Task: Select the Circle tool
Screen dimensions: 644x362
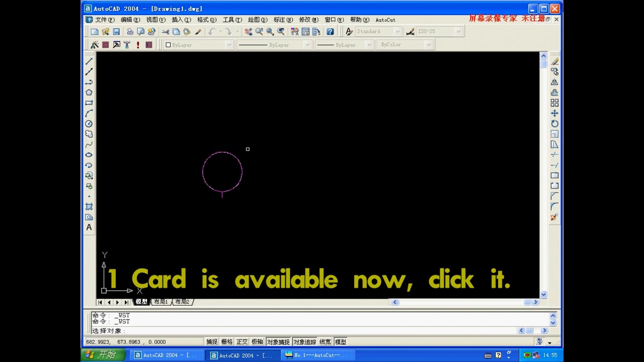Action: pos(89,124)
